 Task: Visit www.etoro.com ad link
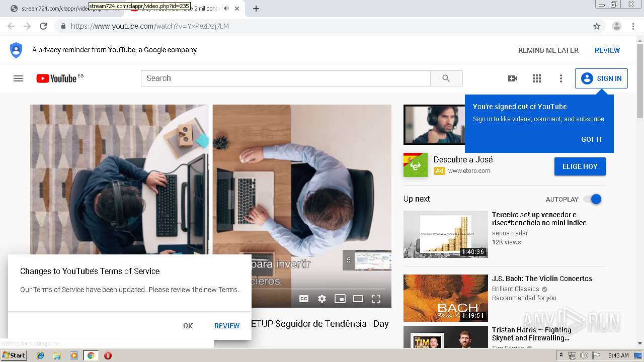pos(469,171)
